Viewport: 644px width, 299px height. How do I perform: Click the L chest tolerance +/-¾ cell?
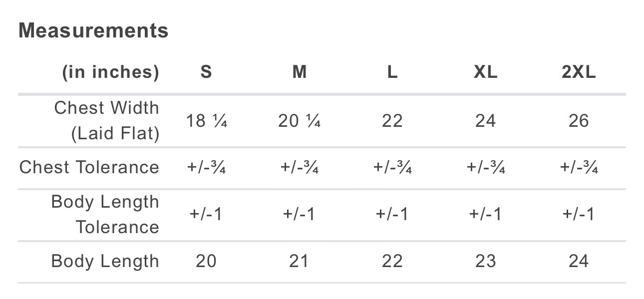click(392, 167)
